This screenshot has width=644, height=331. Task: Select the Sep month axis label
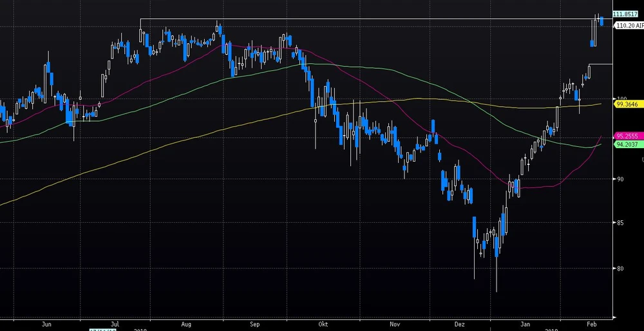(x=254, y=325)
